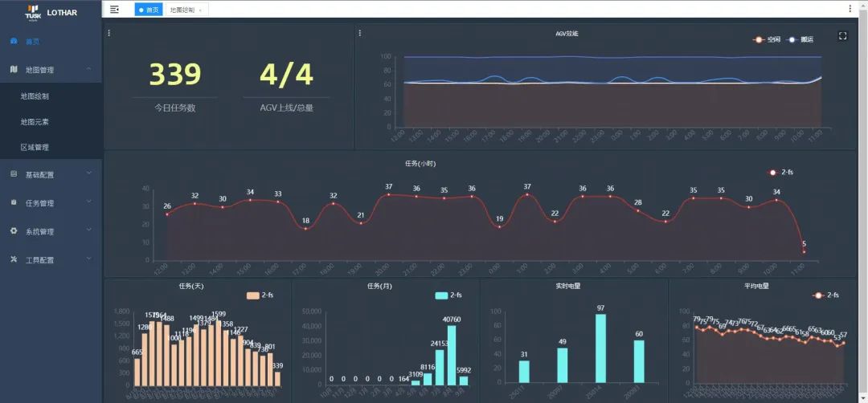
Task: Collapse the sidebar with the hamburger icon
Action: [x=114, y=10]
